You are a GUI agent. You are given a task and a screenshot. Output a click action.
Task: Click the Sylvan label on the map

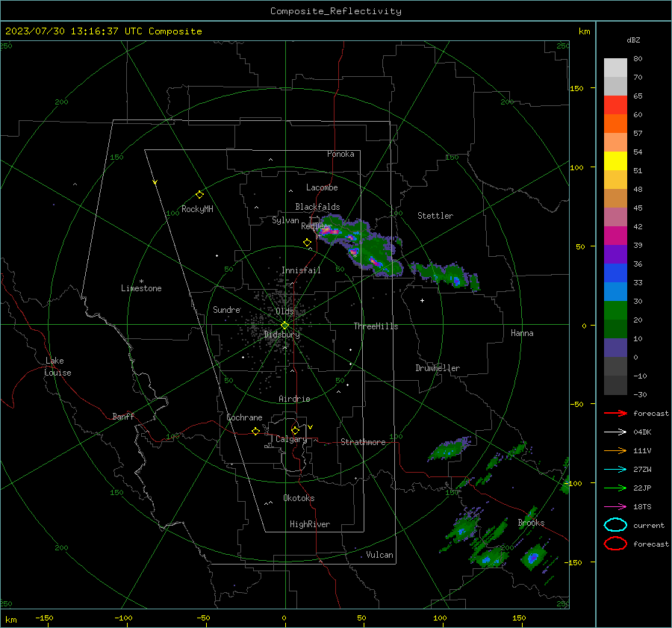pos(285,220)
